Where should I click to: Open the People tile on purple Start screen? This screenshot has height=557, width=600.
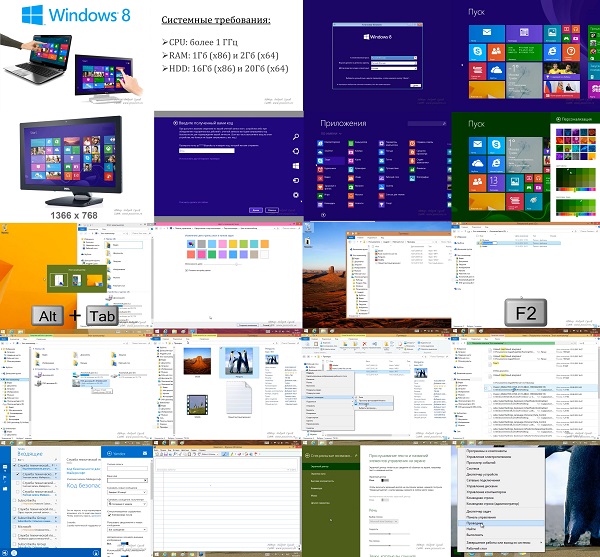coord(496,52)
